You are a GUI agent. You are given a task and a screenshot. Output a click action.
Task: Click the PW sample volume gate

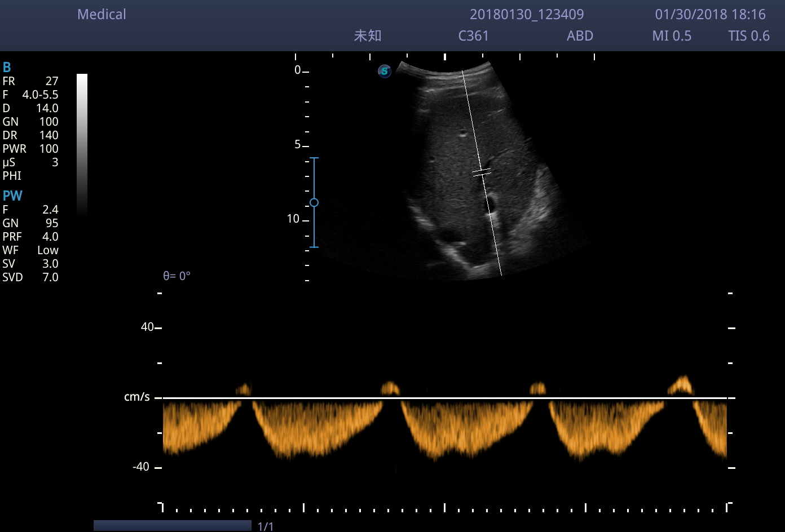[x=482, y=172]
